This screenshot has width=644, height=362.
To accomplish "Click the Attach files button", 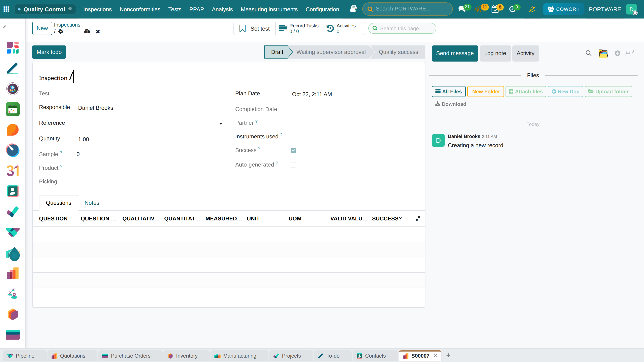I will point(526,92).
